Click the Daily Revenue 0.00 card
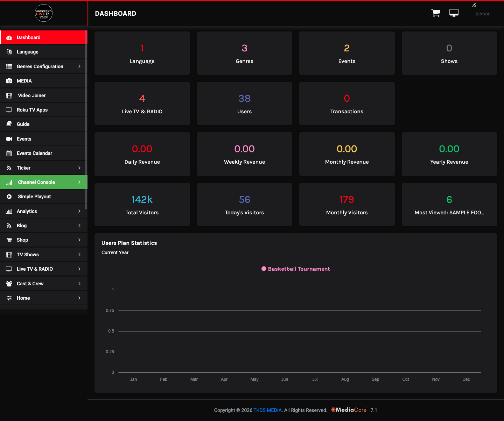The height and width of the screenshot is (421, 504). point(142,154)
